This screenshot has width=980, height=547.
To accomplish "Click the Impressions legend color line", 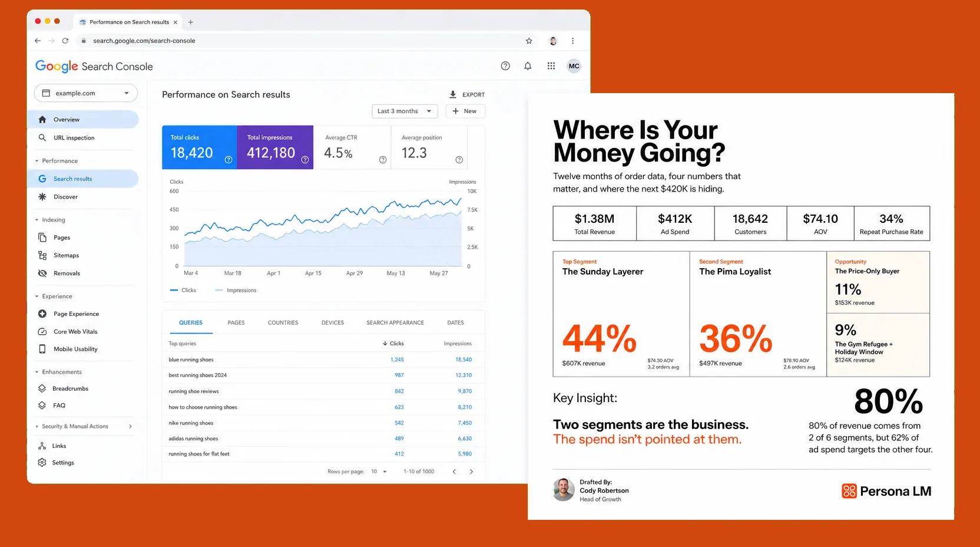I will 219,290.
